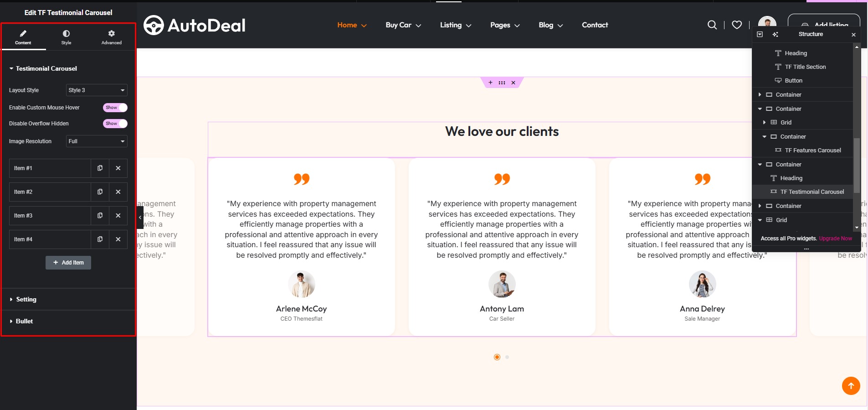Expand Item #2 in the repeater
Screen dimensions: 868x410
pyautogui.click(x=50, y=192)
